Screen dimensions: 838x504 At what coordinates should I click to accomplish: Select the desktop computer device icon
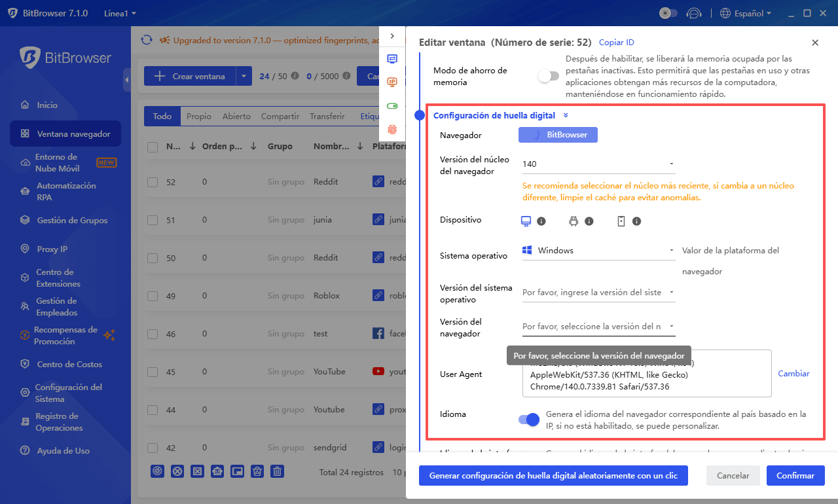(x=526, y=221)
